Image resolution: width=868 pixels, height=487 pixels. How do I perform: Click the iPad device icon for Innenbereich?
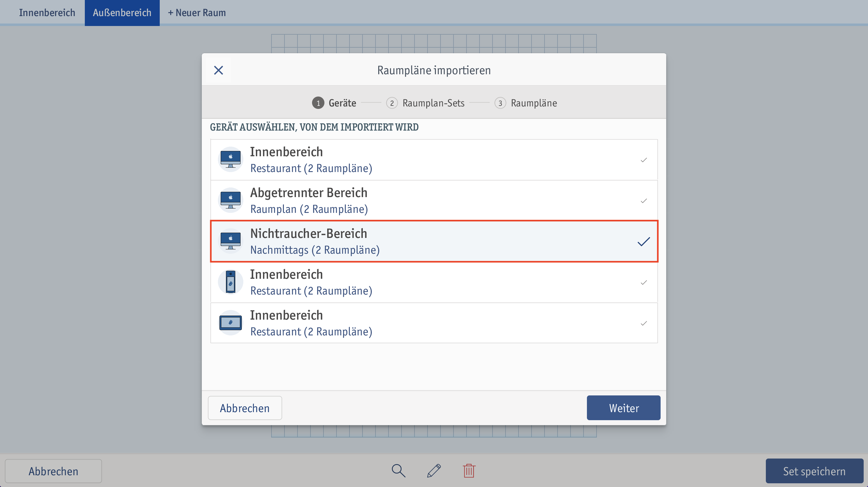point(231,323)
